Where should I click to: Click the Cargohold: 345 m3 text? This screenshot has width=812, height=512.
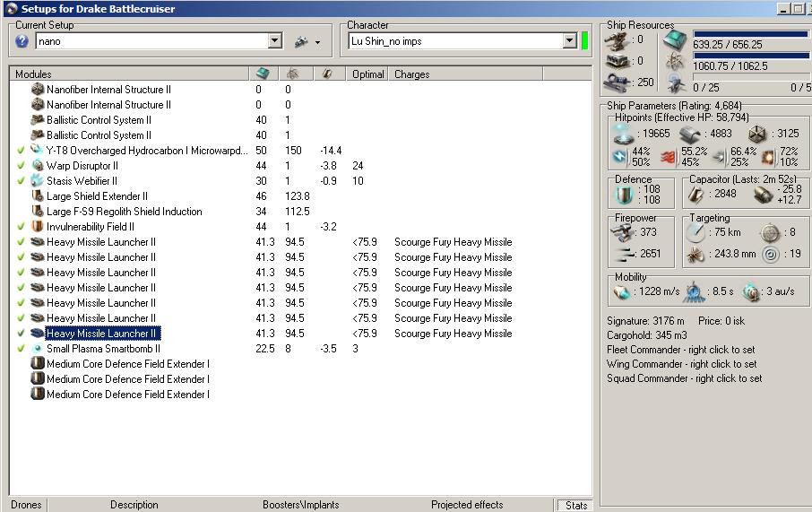coord(647,335)
